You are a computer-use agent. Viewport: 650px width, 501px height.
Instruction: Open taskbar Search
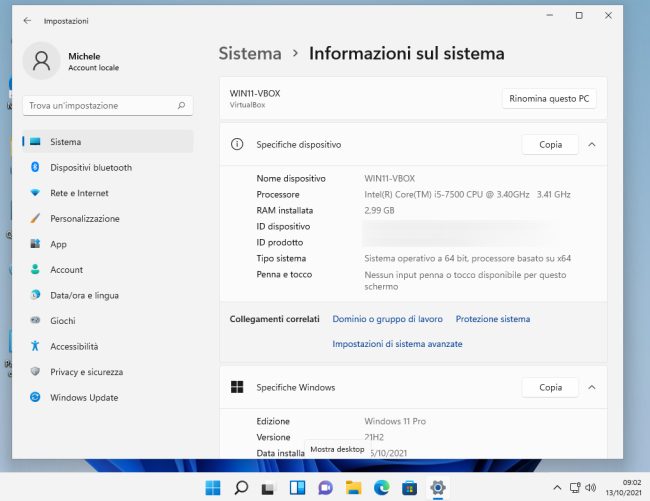[241, 488]
